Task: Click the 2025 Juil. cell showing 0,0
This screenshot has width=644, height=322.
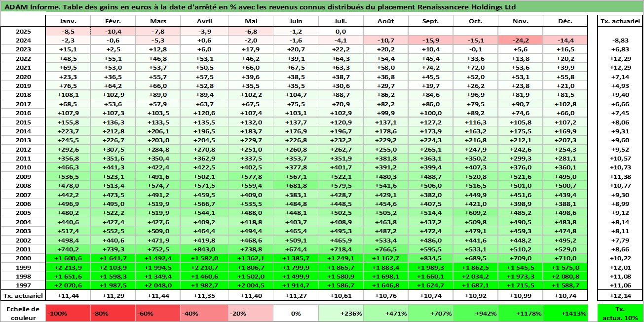Action: coord(341,31)
